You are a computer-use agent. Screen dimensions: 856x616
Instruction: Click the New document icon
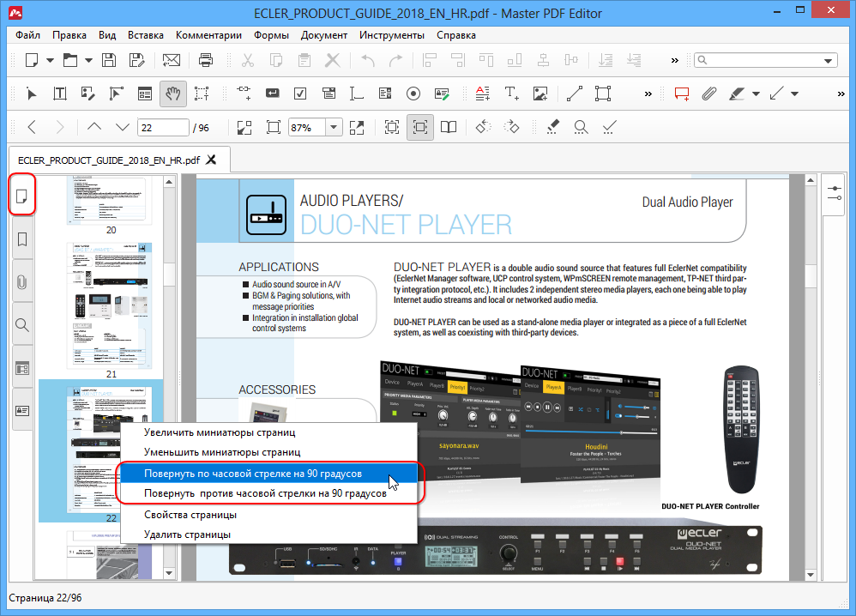click(33, 60)
